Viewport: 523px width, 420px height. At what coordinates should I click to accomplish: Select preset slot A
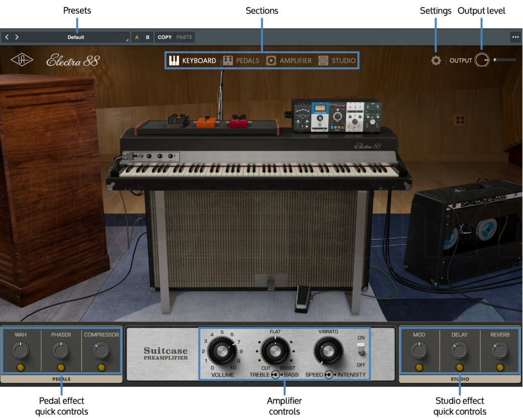click(137, 37)
